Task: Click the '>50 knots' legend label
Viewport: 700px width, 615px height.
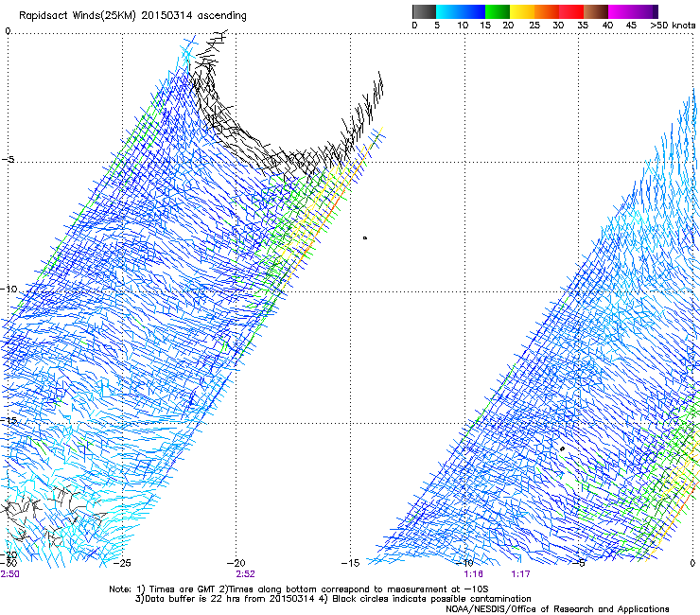Action: (x=673, y=26)
